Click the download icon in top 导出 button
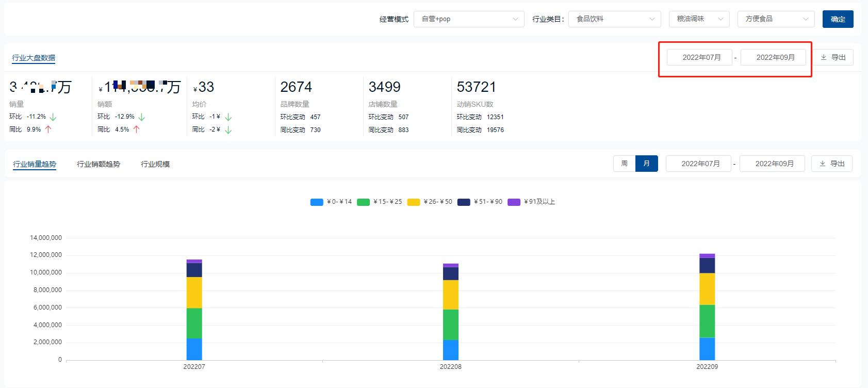Viewport: 868px width, 388px height. 824,57
